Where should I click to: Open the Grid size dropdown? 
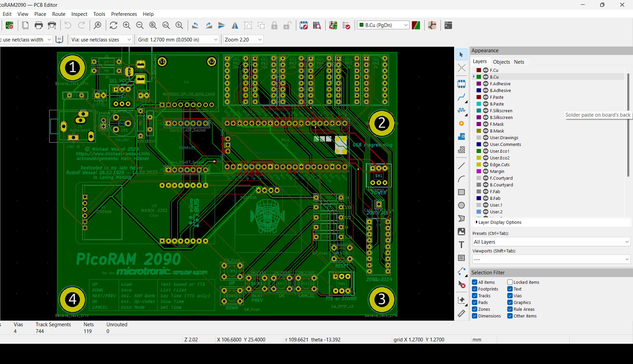point(178,39)
